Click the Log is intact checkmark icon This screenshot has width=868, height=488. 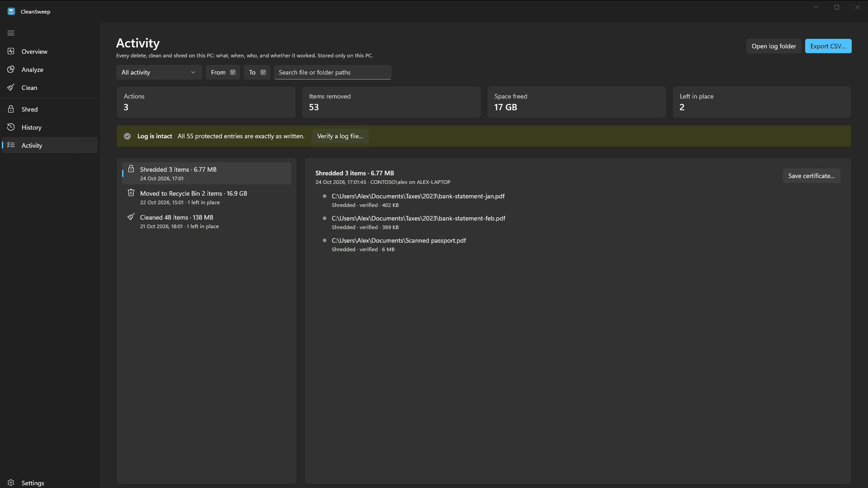(127, 136)
